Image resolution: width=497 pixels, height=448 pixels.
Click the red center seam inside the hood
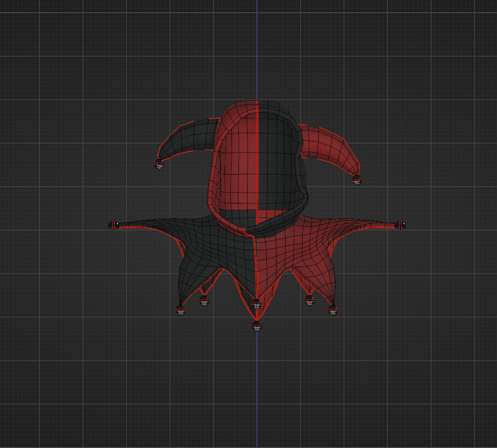pyautogui.click(x=257, y=158)
